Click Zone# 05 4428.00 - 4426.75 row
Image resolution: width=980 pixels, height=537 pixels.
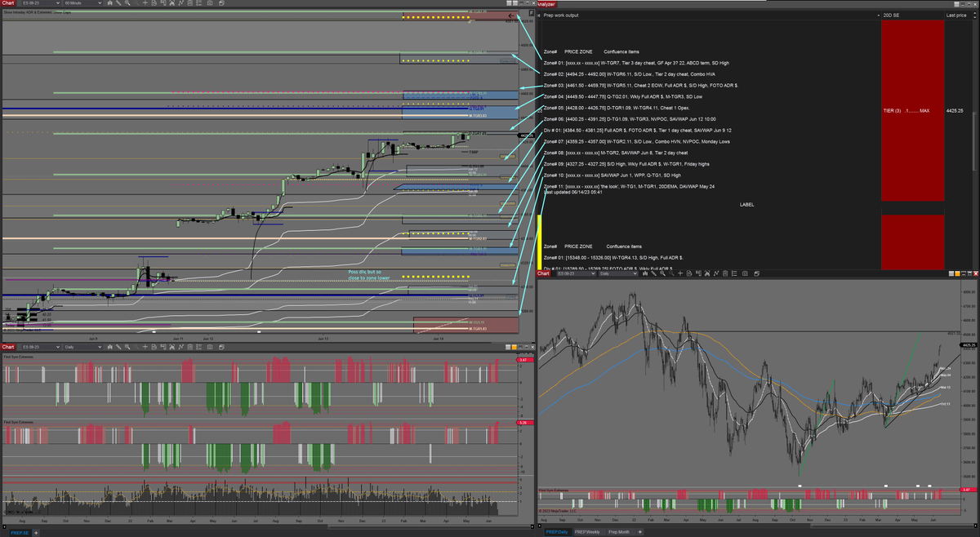(x=617, y=108)
